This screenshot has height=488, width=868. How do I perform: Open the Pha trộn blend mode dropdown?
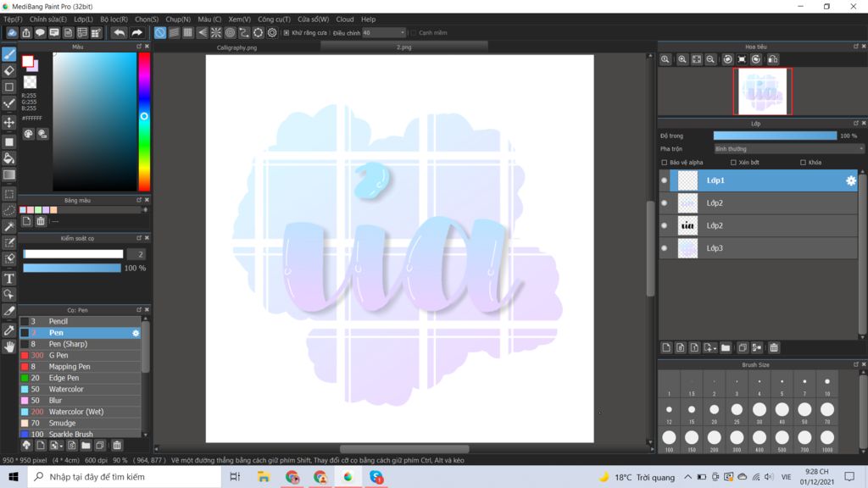pos(788,149)
